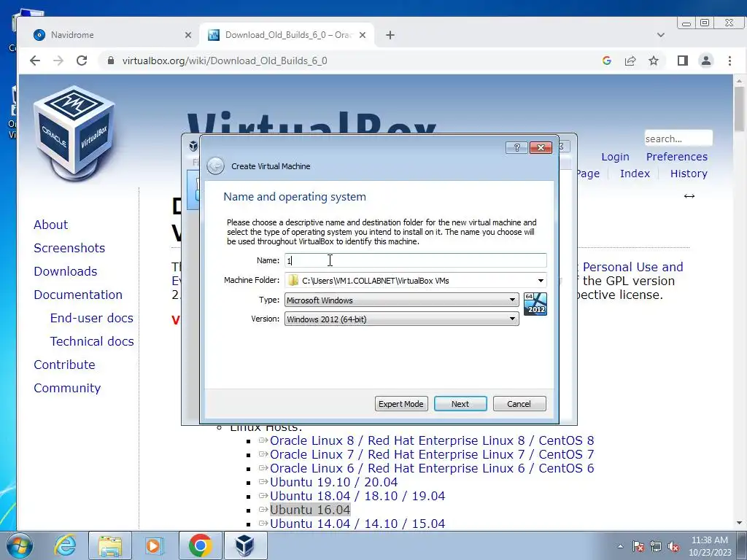Click the page vertical scrollbar thumb
The height and width of the screenshot is (560, 747).
[739, 109]
